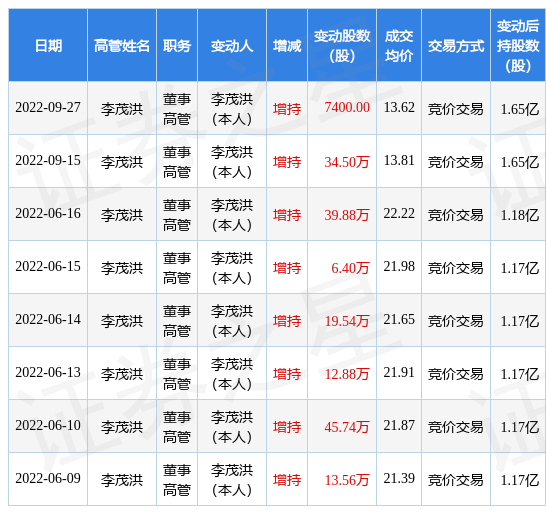Click holdings 1.18亿 in the 2022-06-16 row
Image resolution: width=546 pixels, height=514 pixels.
click(520, 215)
